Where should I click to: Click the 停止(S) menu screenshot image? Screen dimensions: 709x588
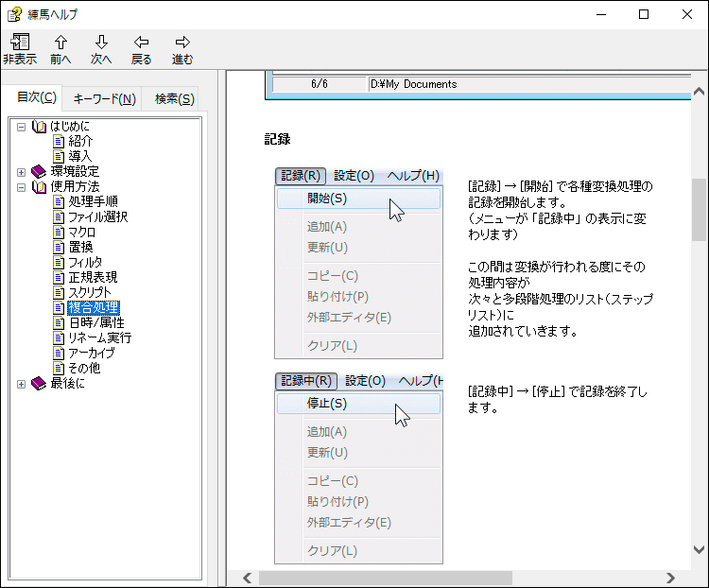pos(358,469)
